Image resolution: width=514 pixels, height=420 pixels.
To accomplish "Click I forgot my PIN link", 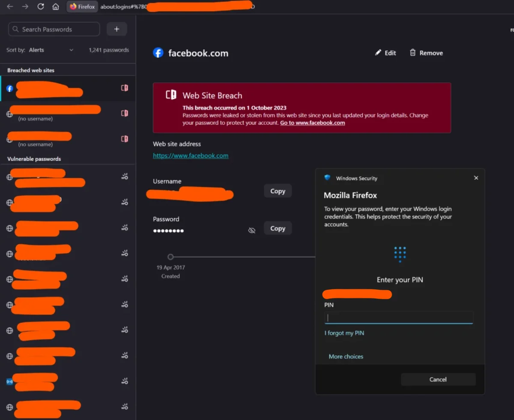I will (x=344, y=333).
